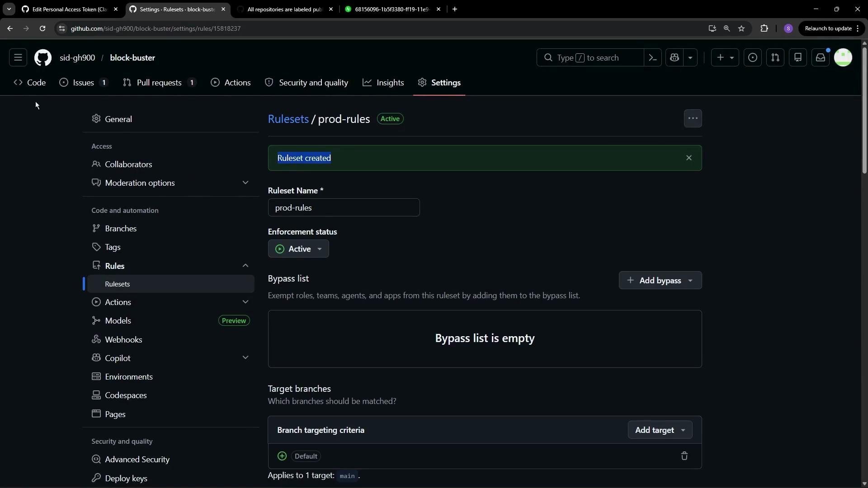Open Copilot chat icon in header
This screenshot has height=488, width=868.
(675, 57)
